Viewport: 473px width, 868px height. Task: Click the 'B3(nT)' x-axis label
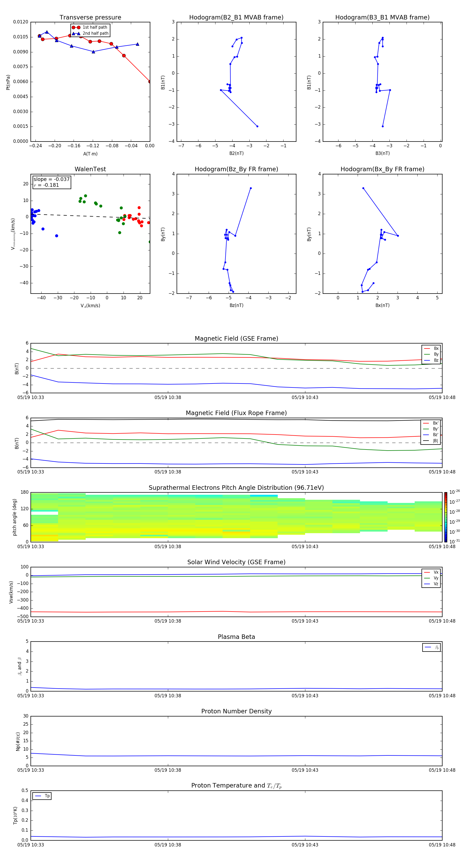[382, 153]
